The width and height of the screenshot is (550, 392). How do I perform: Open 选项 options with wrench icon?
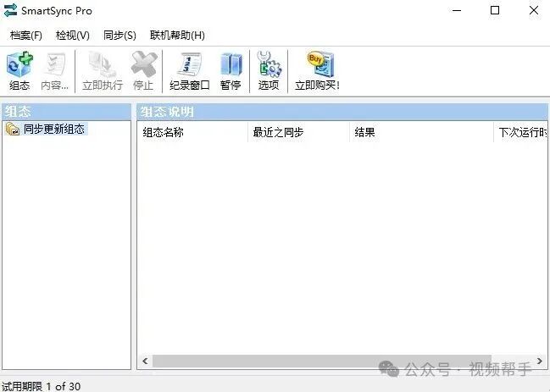click(x=269, y=65)
